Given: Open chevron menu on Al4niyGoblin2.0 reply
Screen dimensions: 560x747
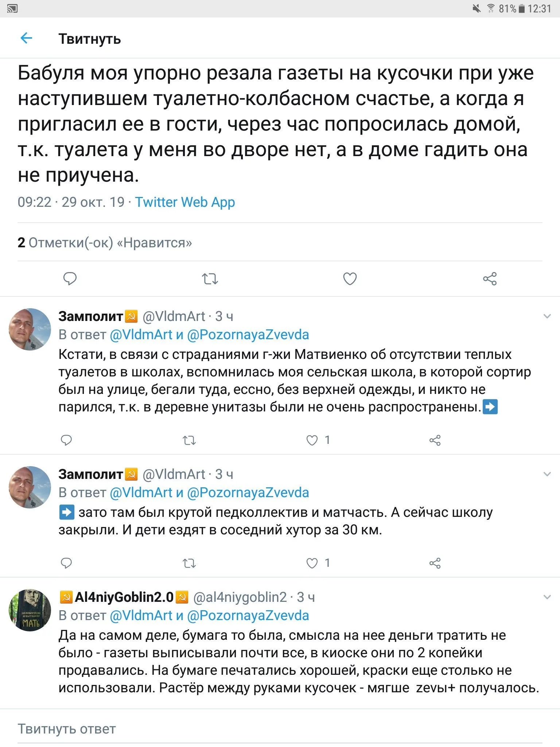Looking at the screenshot, I should [547, 597].
